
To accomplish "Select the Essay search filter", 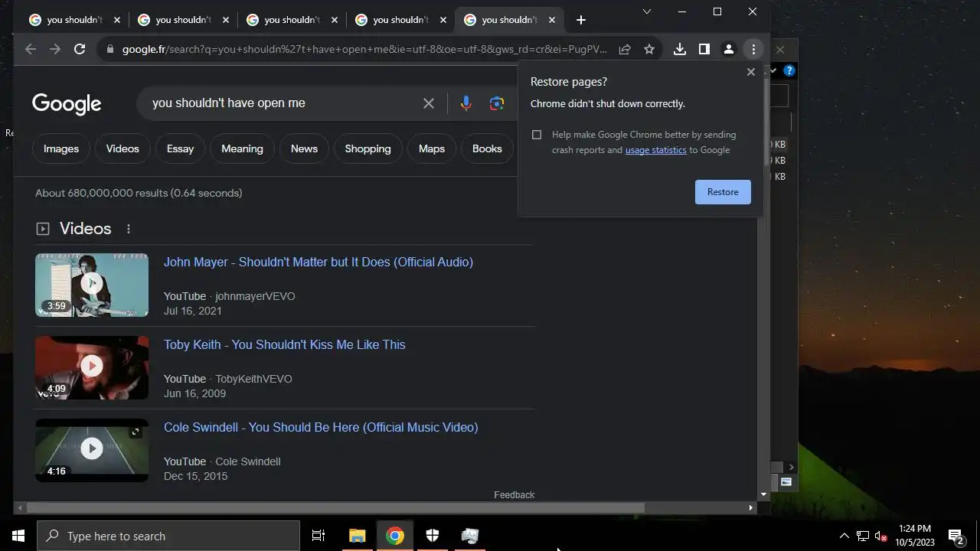I will coord(180,148).
